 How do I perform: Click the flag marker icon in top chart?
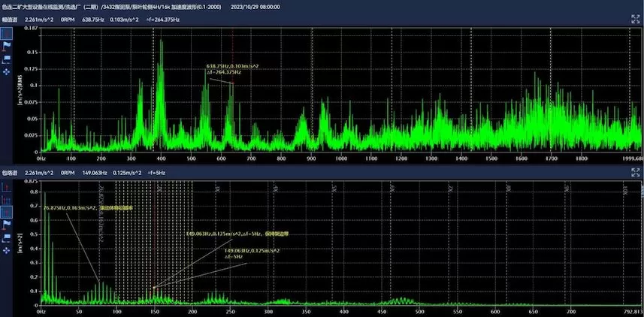[x=6, y=46]
